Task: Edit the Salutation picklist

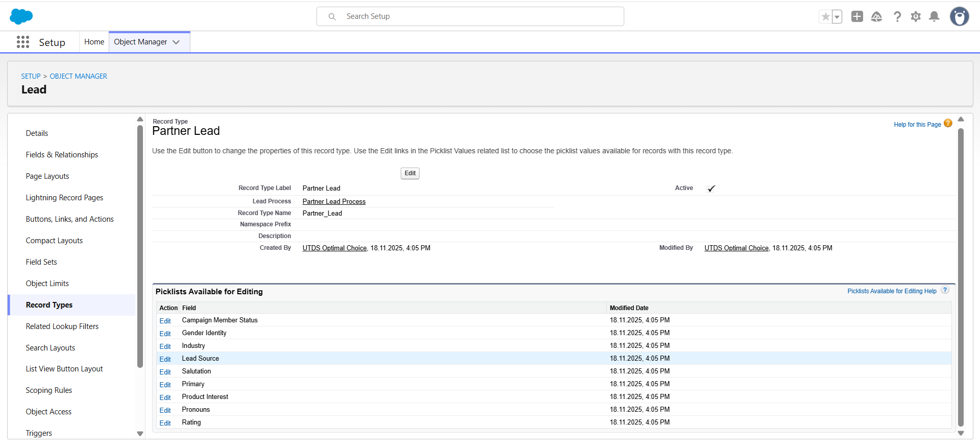Action: 165,372
